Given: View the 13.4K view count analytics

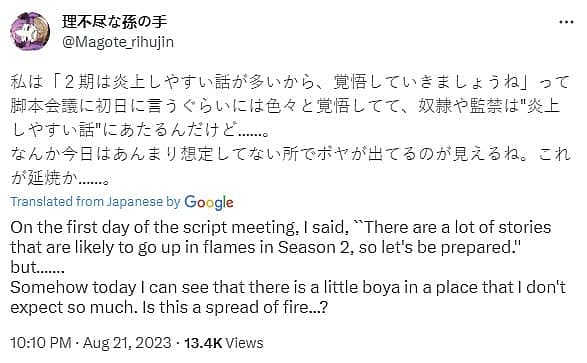Looking at the screenshot, I should pyautogui.click(x=203, y=343).
